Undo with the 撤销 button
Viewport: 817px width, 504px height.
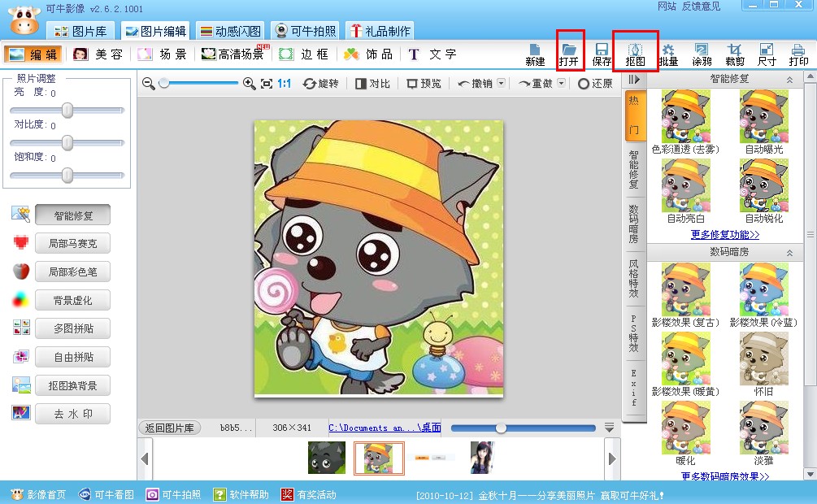[475, 84]
